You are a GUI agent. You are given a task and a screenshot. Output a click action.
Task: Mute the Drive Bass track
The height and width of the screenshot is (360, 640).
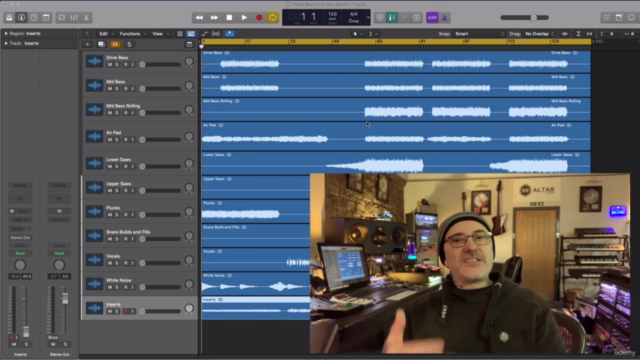click(109, 64)
